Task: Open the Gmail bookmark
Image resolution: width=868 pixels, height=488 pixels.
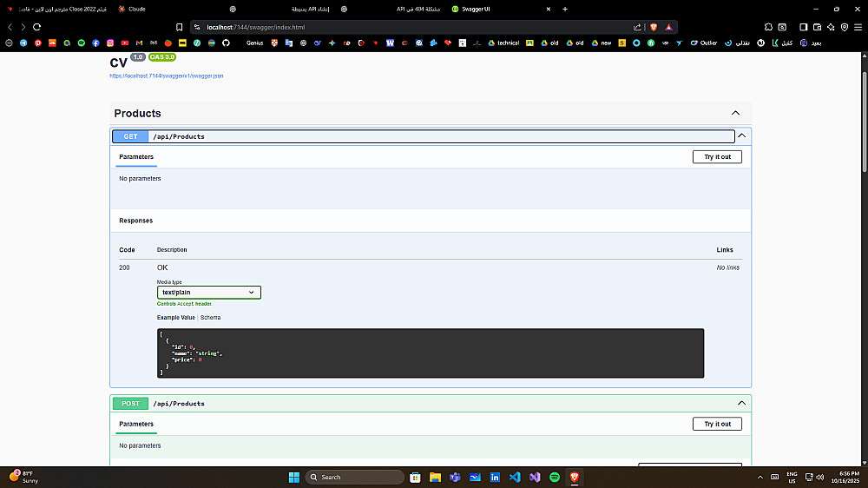Action: point(139,43)
